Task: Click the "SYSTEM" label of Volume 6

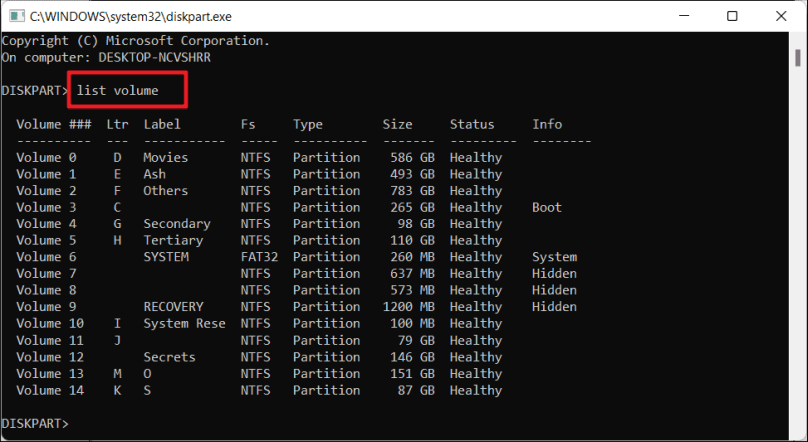Action: coord(165,257)
